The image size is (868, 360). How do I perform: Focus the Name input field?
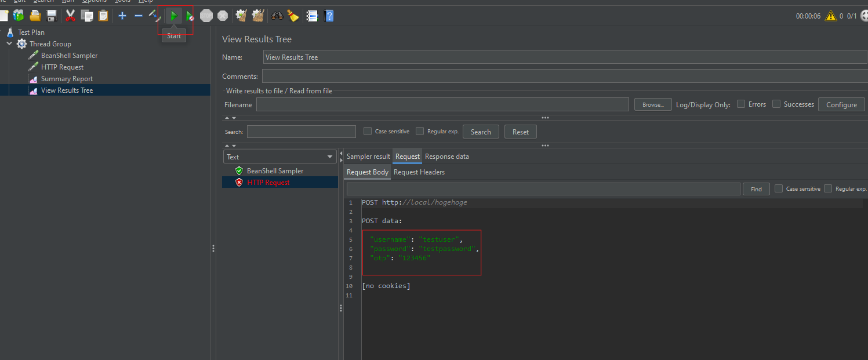(565, 57)
